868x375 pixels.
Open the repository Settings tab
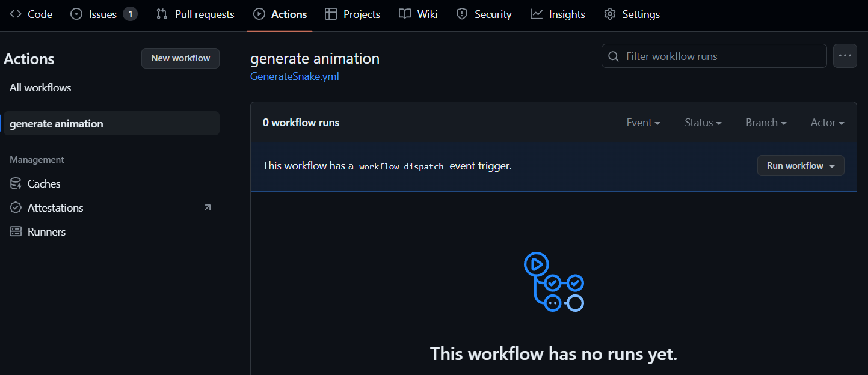tap(631, 13)
